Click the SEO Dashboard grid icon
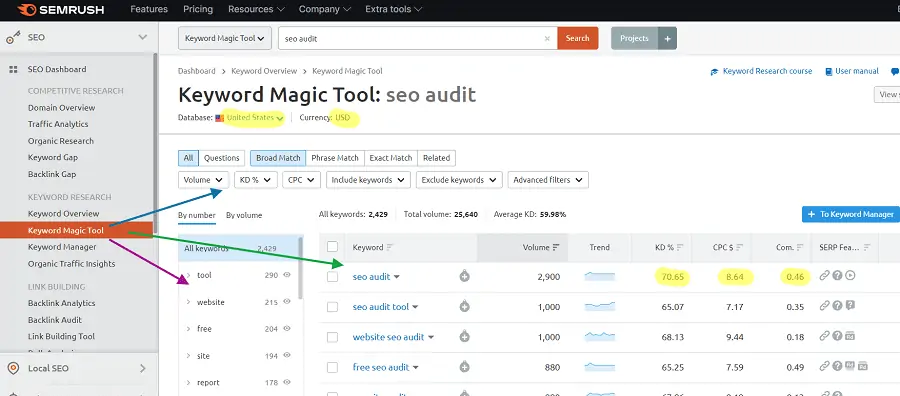Screen dimensions: 900x396 click(13, 69)
